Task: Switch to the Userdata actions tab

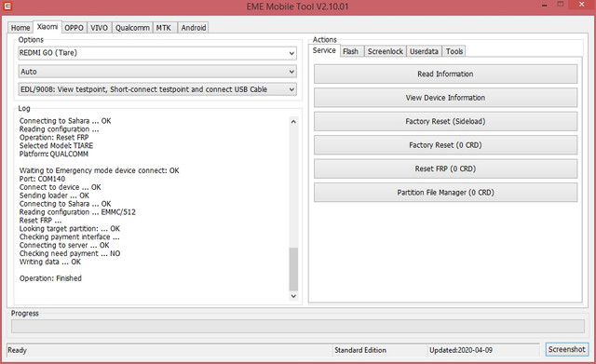Action: 424,51
